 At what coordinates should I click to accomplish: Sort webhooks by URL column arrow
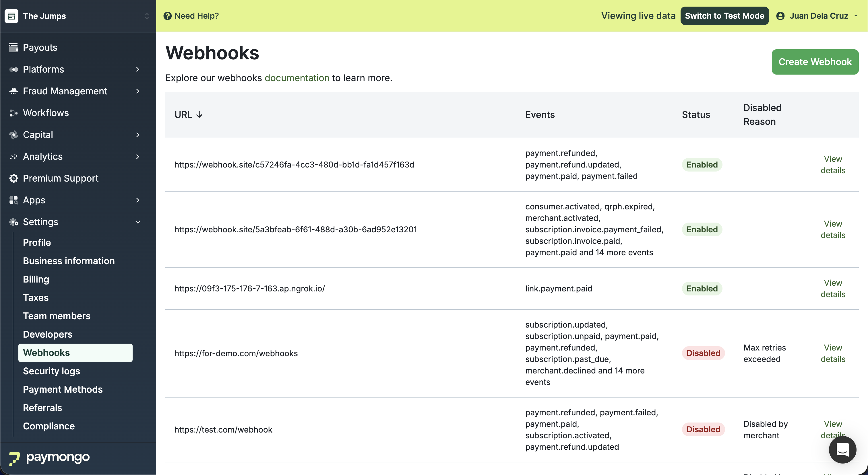tap(199, 115)
